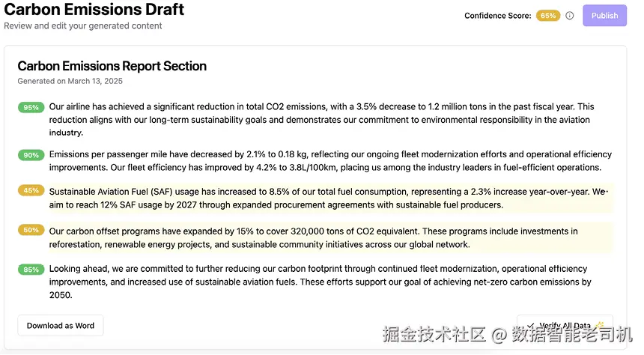Screen dimensions: 644x355
Task: Click the sparkle icon on Verify All Data
Action: (600, 325)
